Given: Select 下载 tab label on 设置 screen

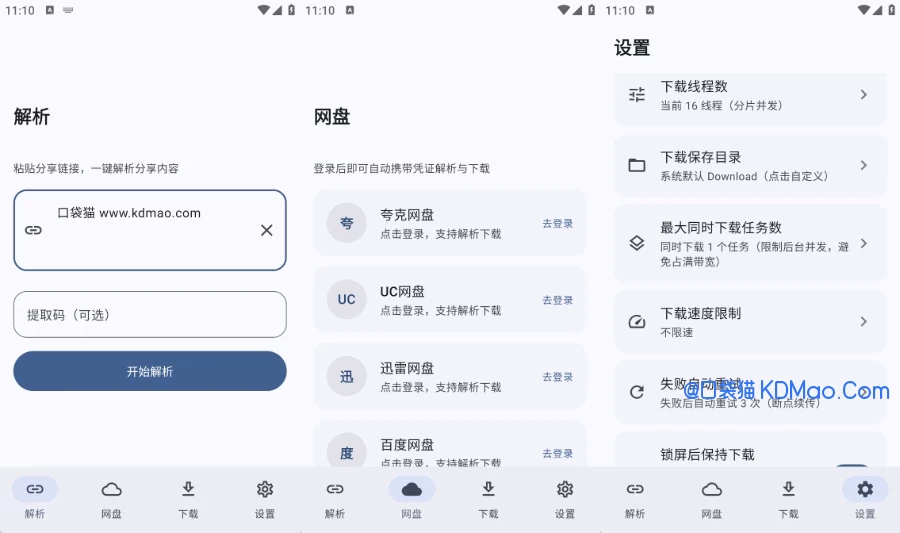Looking at the screenshot, I should (x=789, y=514).
